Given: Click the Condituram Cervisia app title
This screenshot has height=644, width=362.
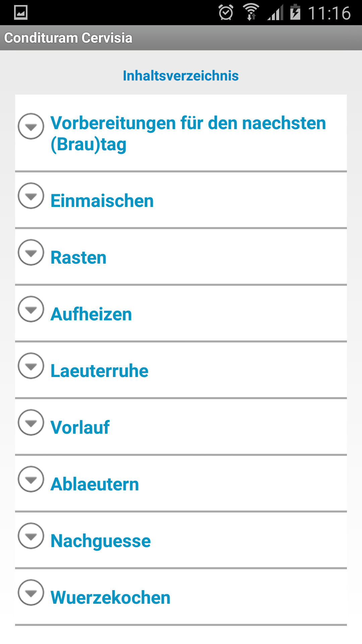Looking at the screenshot, I should point(68,38).
